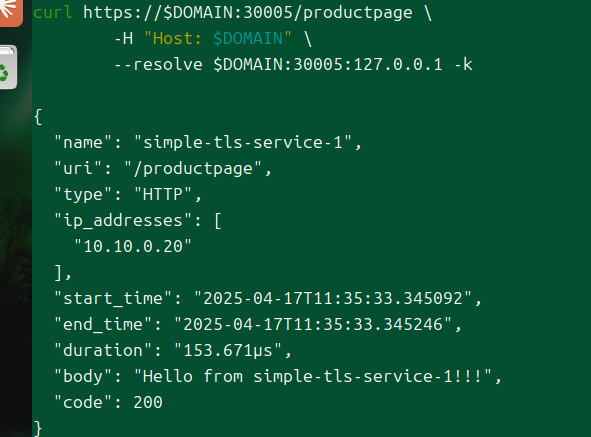Open the Trash icon in the dock
Screen dimensions: 591x437
pyautogui.click(x=8, y=67)
